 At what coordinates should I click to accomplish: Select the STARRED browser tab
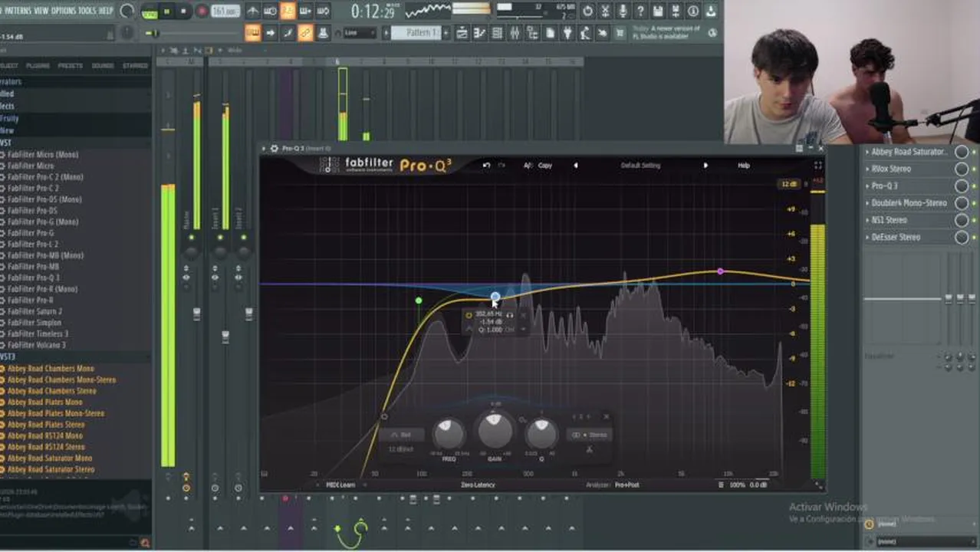(136, 66)
